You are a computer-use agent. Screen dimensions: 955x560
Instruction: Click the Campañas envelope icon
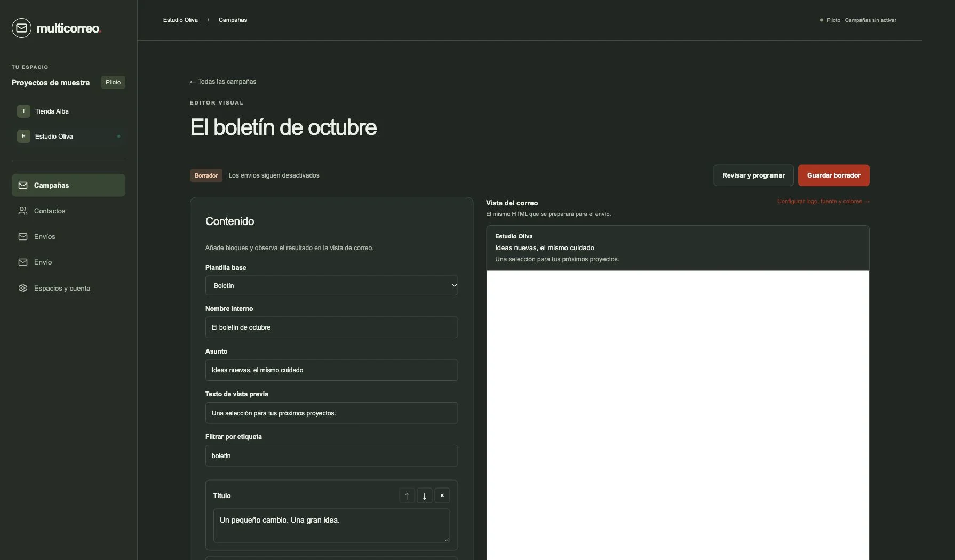[x=23, y=185]
